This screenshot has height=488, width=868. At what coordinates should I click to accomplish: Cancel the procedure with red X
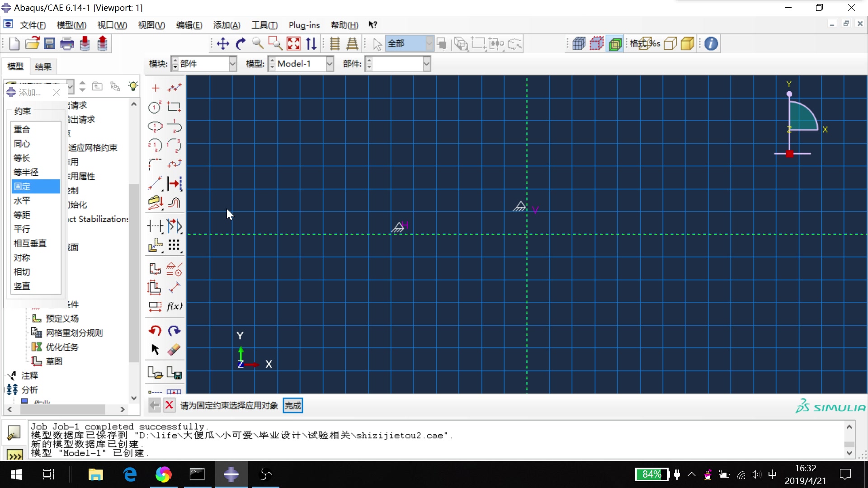(169, 405)
